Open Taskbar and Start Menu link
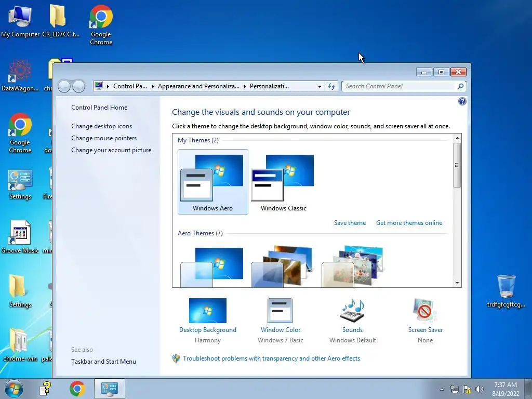 point(103,362)
